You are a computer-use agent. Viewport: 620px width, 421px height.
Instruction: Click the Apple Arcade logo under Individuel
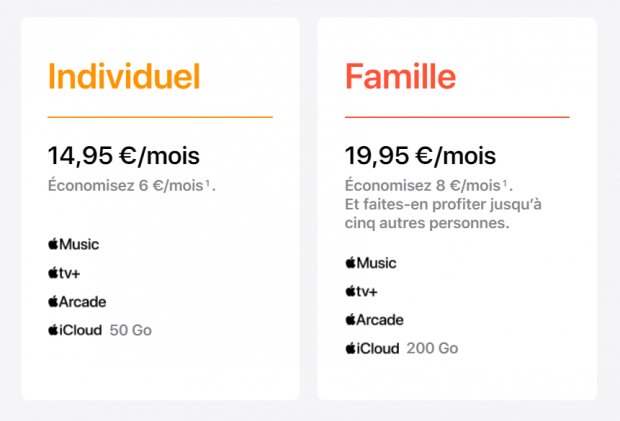(x=77, y=302)
